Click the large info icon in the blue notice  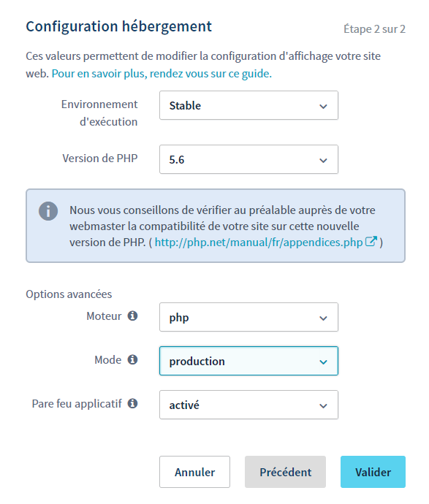[x=48, y=211]
